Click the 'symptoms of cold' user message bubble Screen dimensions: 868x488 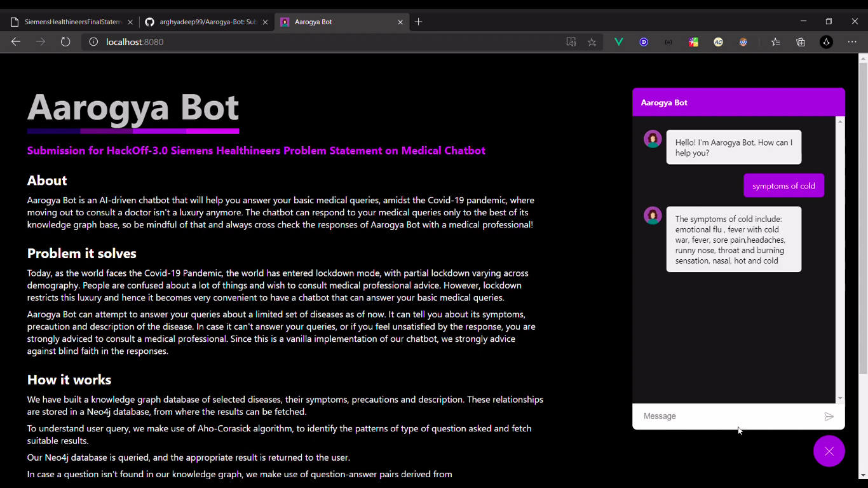click(783, 186)
